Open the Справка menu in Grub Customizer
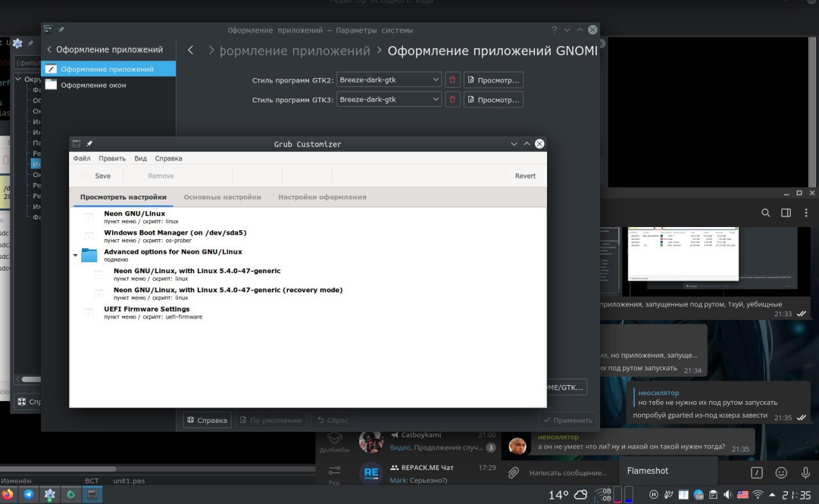 coord(168,158)
